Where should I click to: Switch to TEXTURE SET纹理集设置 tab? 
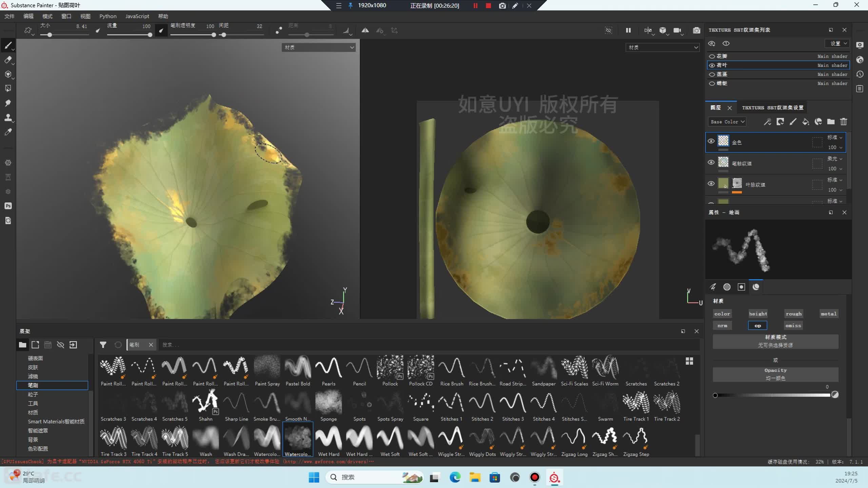coord(773,108)
